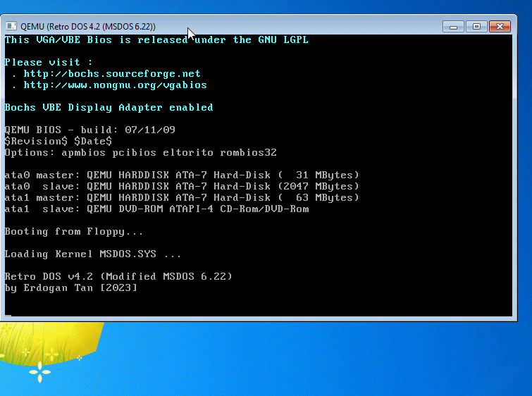The image size is (532, 396).
Task: Click the 'Bochs VBE Display Adapter enabled' line
Action: (109, 108)
